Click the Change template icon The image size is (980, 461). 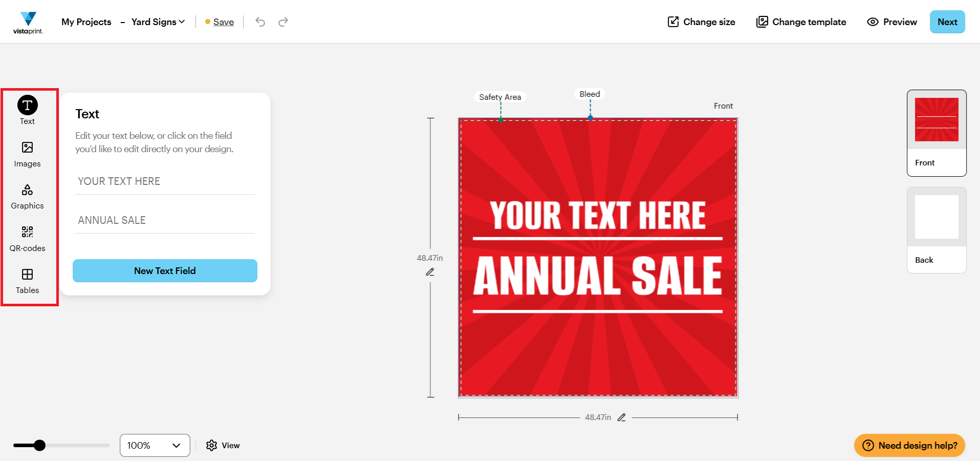(x=763, y=22)
